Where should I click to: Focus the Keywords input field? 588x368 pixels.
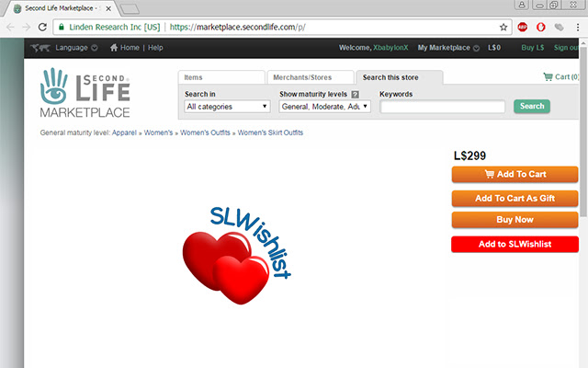443,107
